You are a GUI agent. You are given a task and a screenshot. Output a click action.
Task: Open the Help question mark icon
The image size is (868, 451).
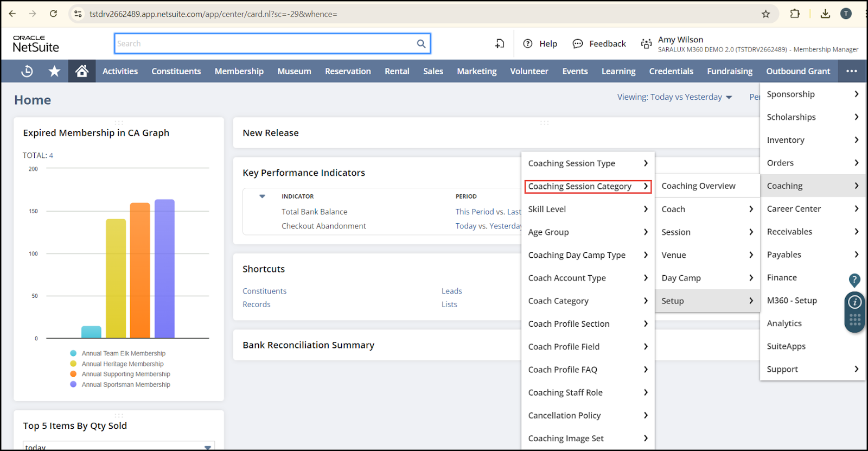click(x=528, y=44)
